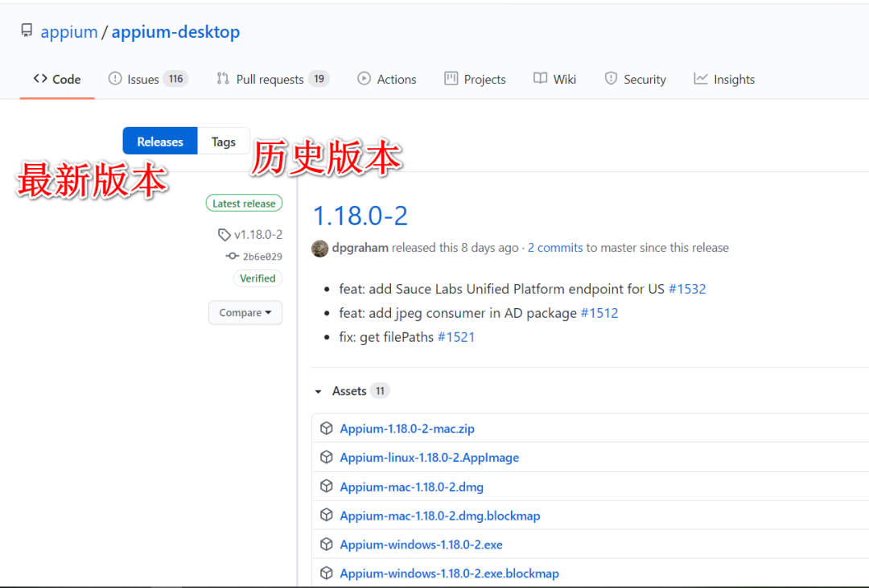Click the package icon beside Appium-linux-1.18.0-2.AppImage
This screenshot has width=869, height=588.
pos(327,457)
